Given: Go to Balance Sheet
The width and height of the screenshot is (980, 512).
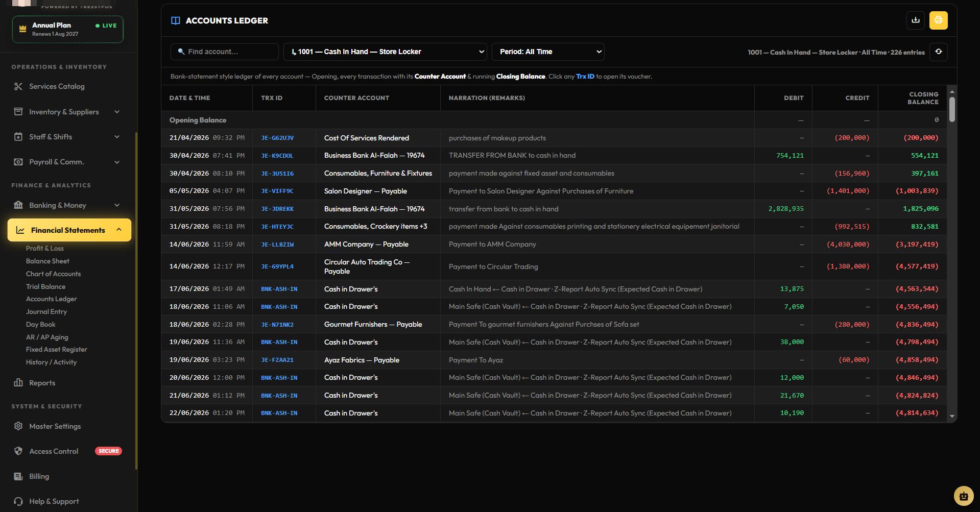Looking at the screenshot, I should pos(47,261).
